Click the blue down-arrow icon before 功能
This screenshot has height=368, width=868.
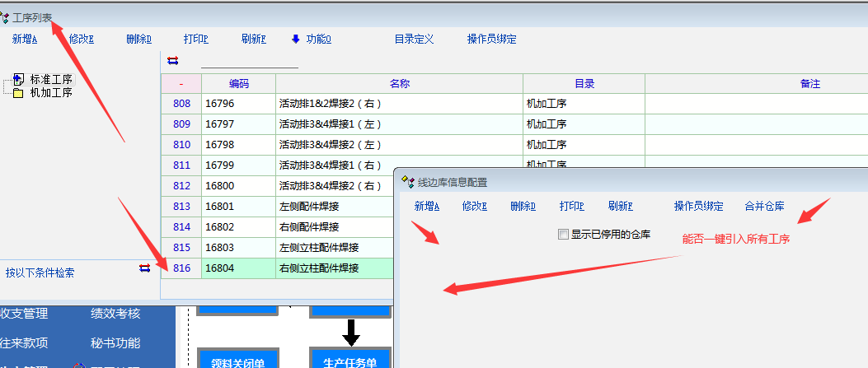tap(296, 39)
